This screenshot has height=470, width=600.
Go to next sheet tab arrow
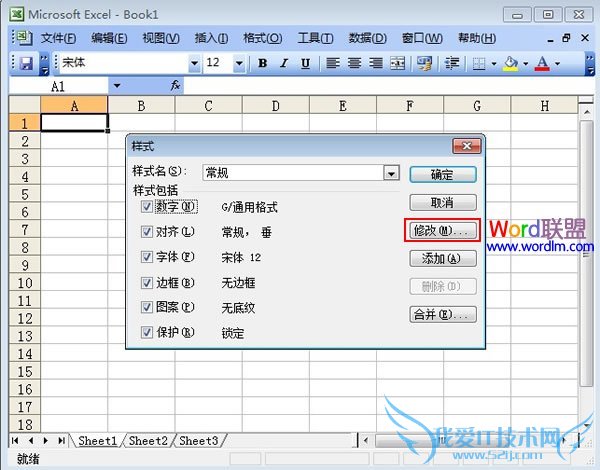pyautogui.click(x=46, y=441)
